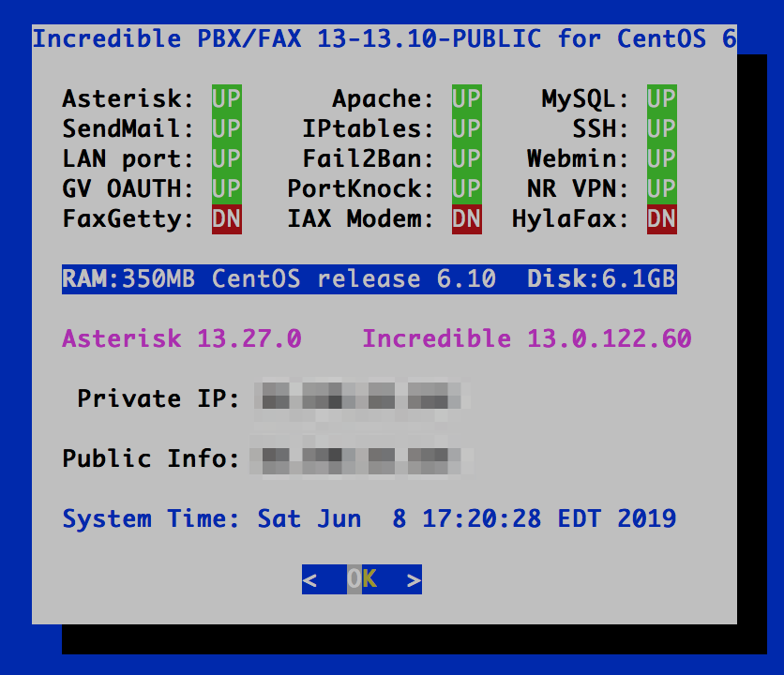
Task: Select the DN status next to HylaFax
Action: (x=661, y=219)
